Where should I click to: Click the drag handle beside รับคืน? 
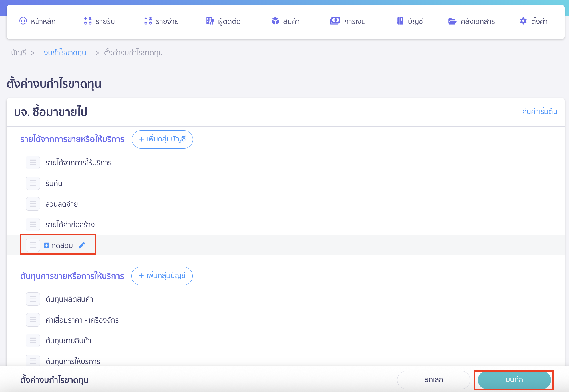point(33,183)
